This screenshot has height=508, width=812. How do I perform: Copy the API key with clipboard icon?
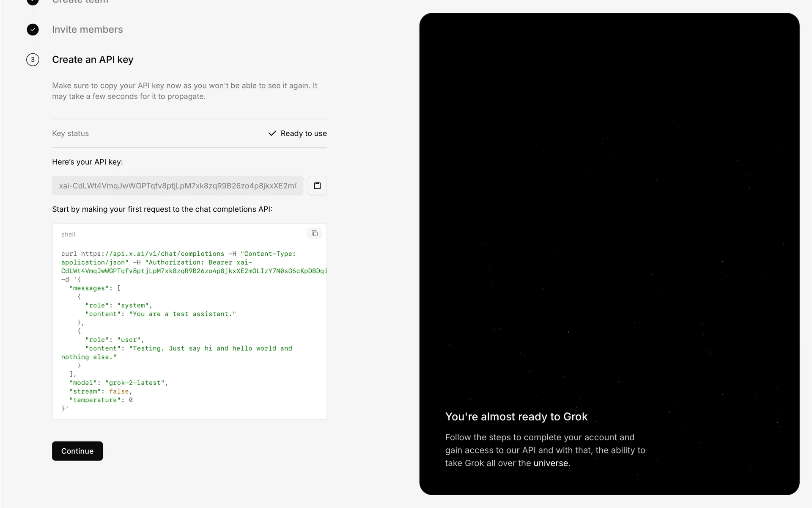coord(317,185)
